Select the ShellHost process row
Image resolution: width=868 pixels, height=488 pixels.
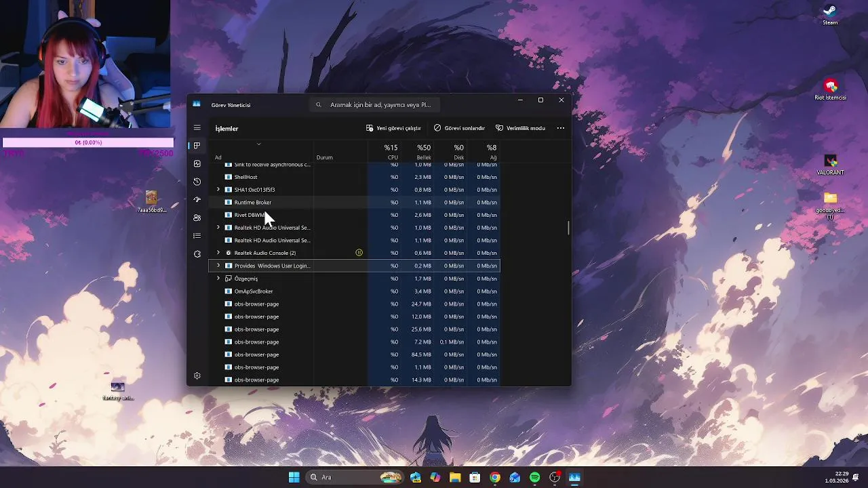[x=354, y=177]
